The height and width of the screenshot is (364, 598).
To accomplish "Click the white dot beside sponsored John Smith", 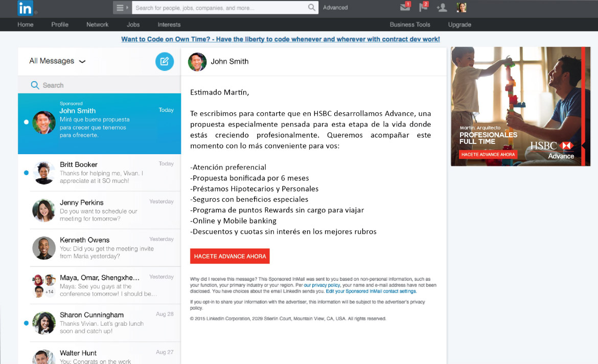I will [x=26, y=122].
